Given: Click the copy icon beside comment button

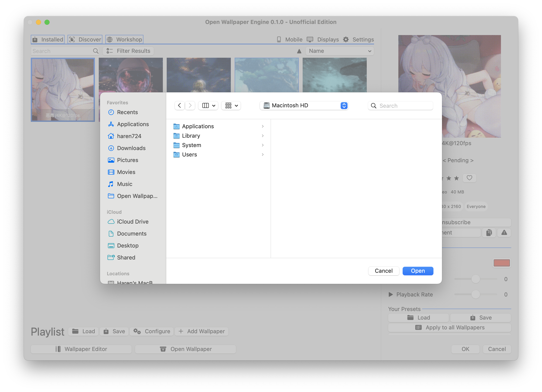Looking at the screenshot, I should [489, 233].
